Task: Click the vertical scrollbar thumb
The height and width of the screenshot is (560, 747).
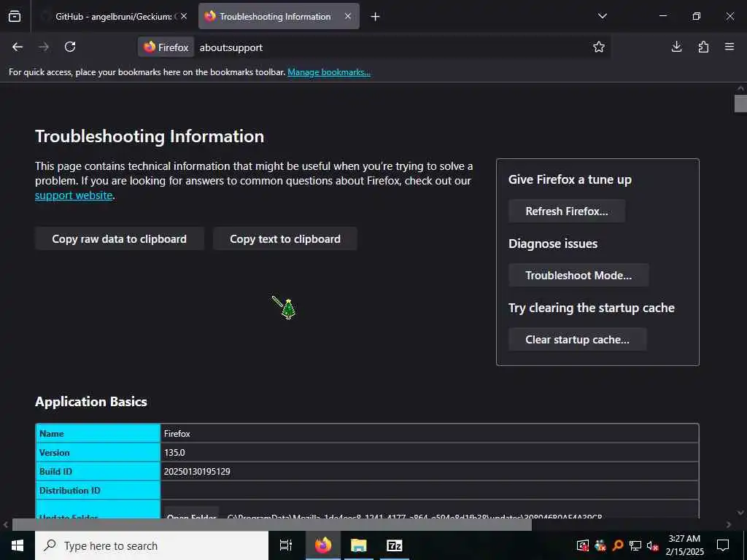Action: [x=740, y=104]
